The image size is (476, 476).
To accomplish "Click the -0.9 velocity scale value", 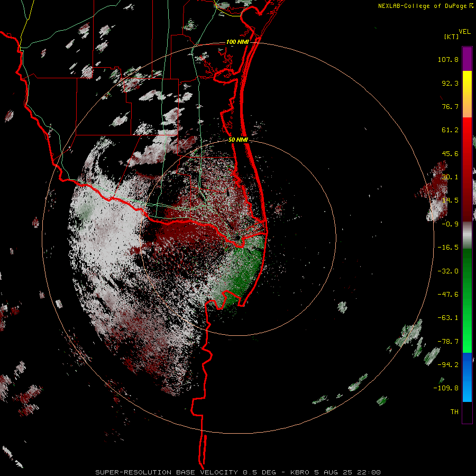I will point(450,224).
